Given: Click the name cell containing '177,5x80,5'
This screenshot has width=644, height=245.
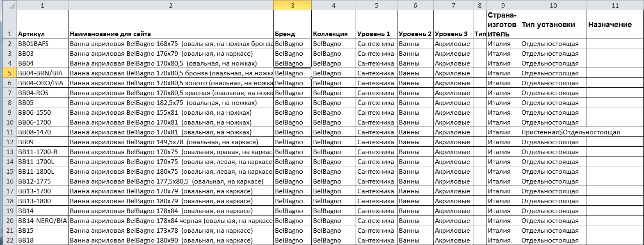Looking at the screenshot, I should click(171, 181).
